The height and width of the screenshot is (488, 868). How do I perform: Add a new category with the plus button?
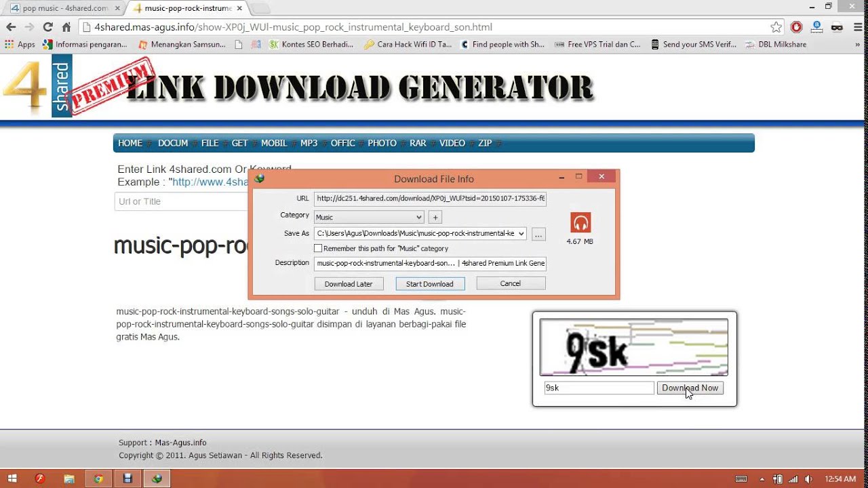[x=435, y=217]
